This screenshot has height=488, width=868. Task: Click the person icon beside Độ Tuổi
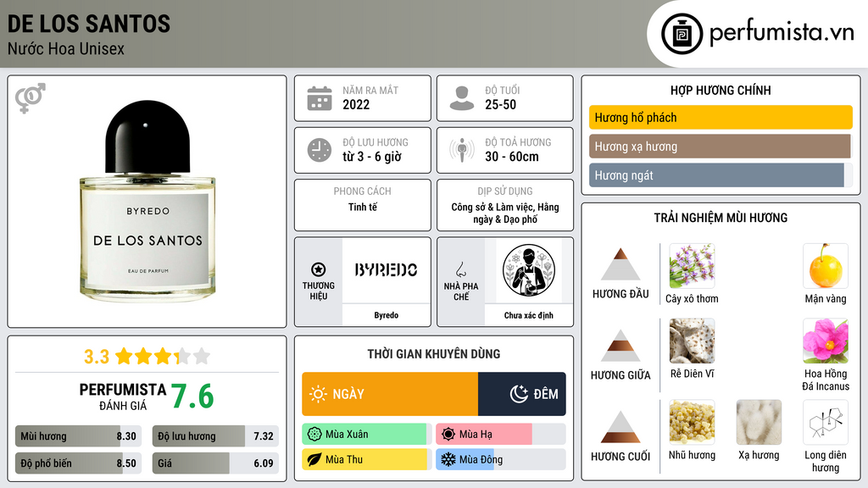tap(462, 98)
